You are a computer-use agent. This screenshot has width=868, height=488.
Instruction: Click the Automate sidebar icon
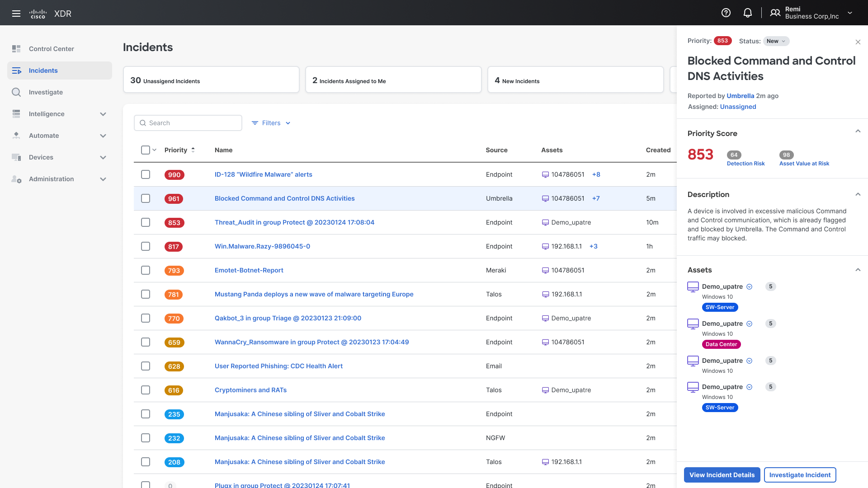(x=16, y=136)
